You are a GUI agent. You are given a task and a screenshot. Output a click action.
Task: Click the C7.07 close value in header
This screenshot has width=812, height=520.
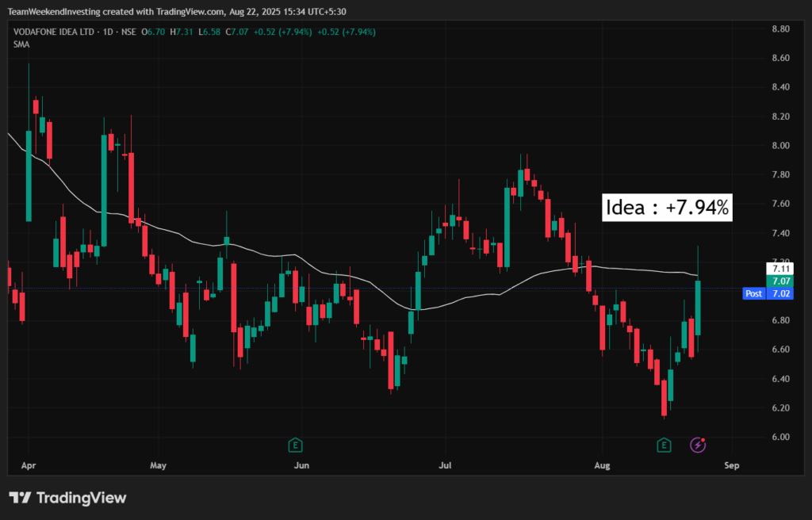click(236, 32)
